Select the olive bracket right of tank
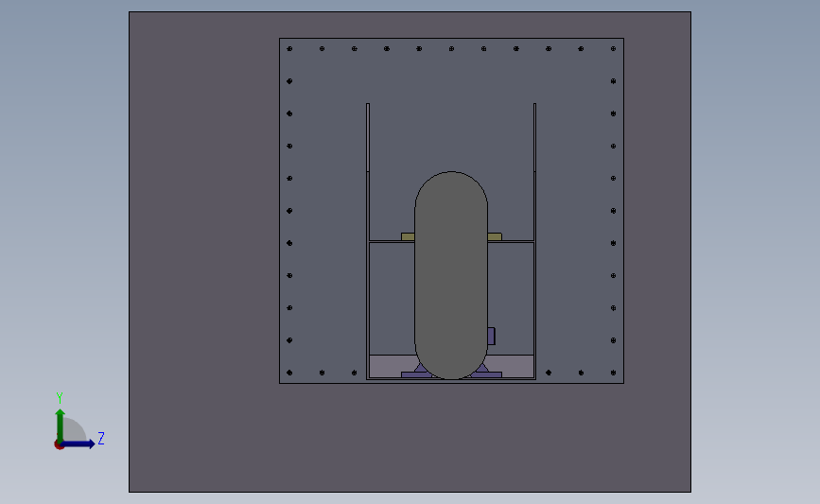This screenshot has width=820, height=504. pyautogui.click(x=495, y=236)
